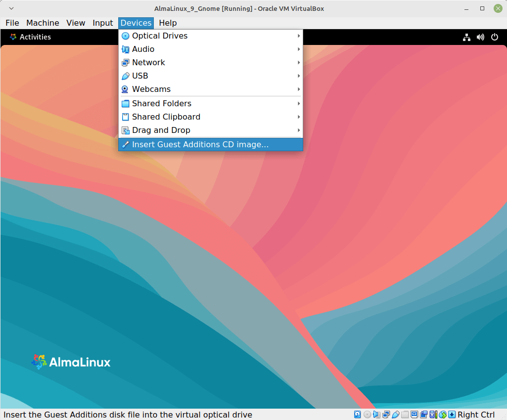507x420 pixels.
Task: Click GNOME volume speaker icon
Action: point(480,37)
